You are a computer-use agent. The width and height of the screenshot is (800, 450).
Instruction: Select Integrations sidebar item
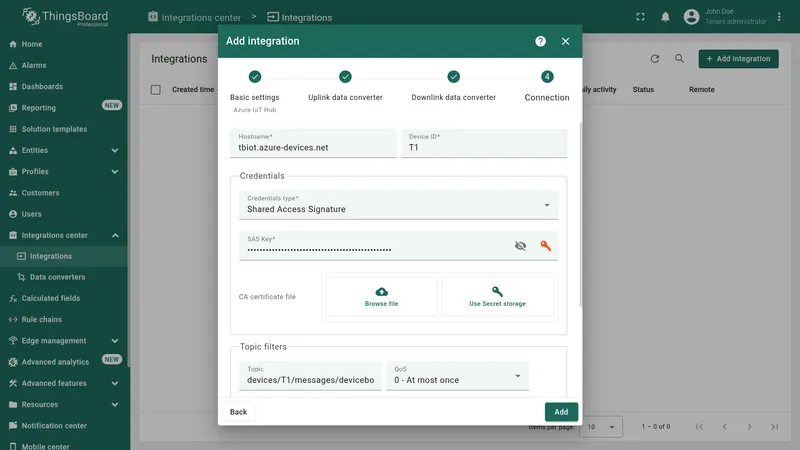(64, 256)
